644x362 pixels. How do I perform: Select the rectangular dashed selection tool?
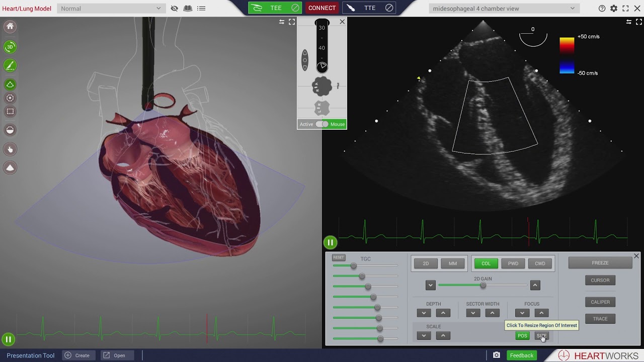10,112
